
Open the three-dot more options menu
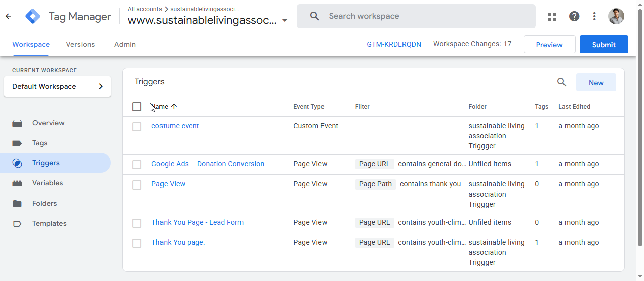pos(594,16)
